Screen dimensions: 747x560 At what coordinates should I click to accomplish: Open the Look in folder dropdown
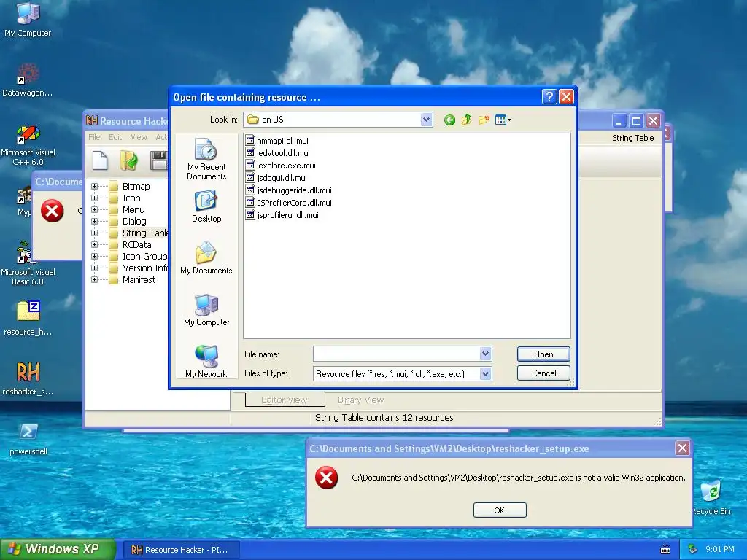click(x=426, y=120)
